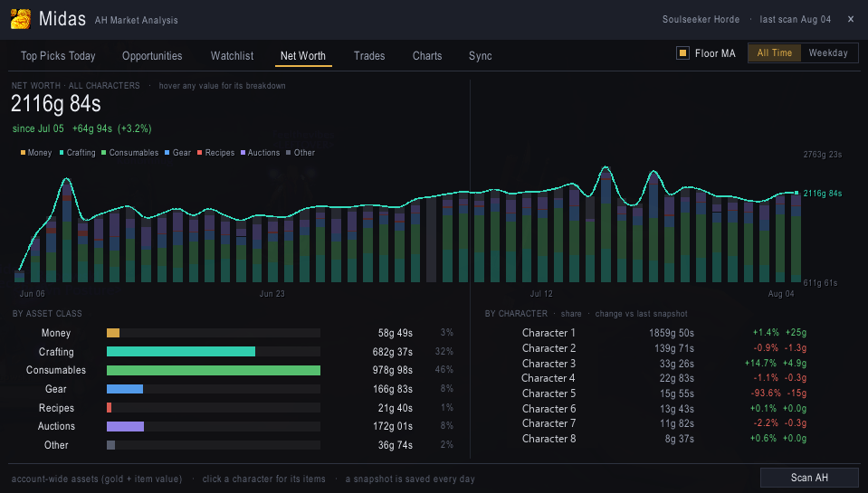Viewport: 868px width, 493px height.
Task: Open Character 2 items
Action: click(x=548, y=348)
